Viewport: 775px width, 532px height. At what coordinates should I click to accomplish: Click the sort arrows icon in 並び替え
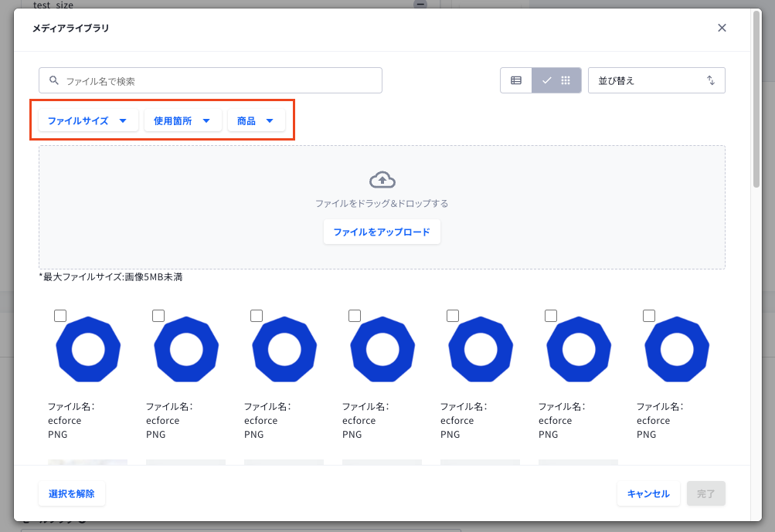(x=710, y=80)
